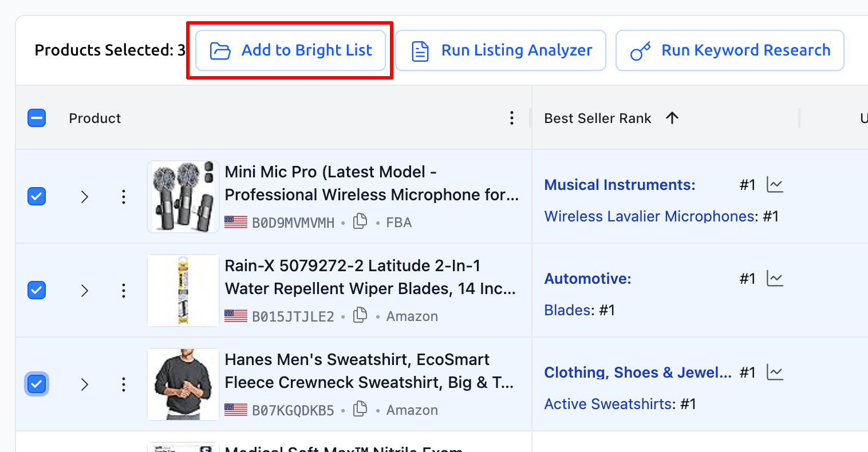Click the select-all checkbox in the header
The width and height of the screenshot is (868, 452).
tap(36, 117)
